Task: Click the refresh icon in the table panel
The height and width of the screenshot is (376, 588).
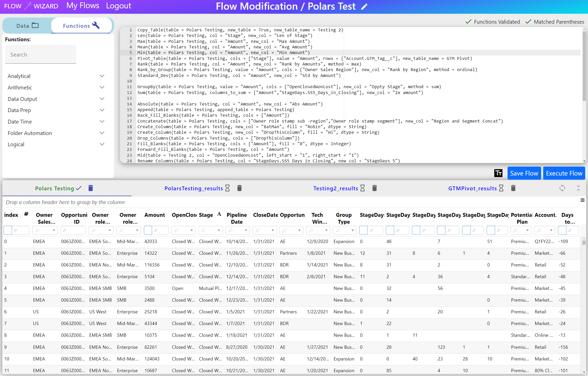Action: (562, 188)
